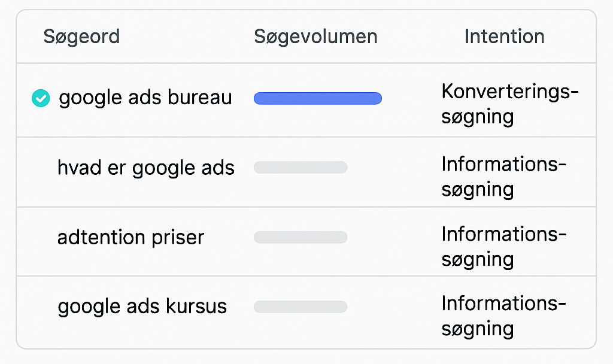Click Informationssøgning label for 'google ads kursus'
This screenshot has width=613, height=364.
point(503,316)
